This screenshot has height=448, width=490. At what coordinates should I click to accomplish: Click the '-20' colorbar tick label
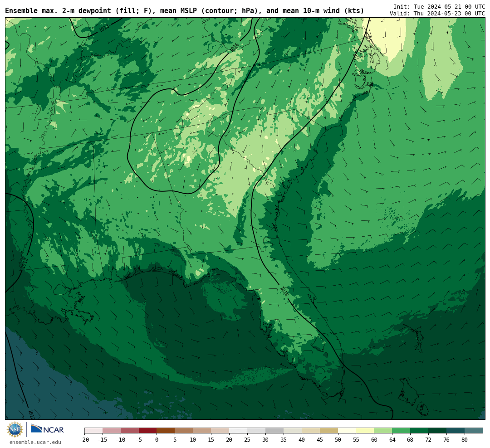[84, 440]
